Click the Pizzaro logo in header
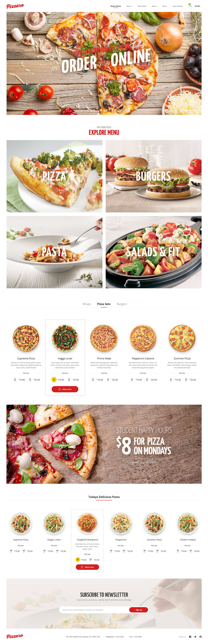 pos(15,6)
